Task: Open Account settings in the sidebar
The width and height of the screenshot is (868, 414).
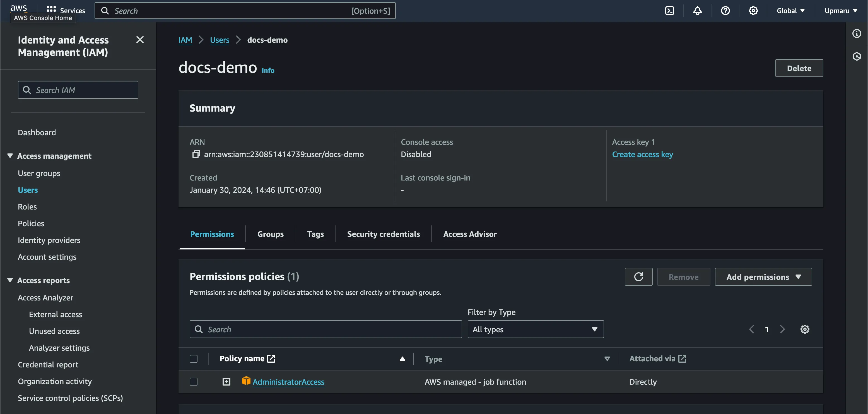Action: pos(47,257)
